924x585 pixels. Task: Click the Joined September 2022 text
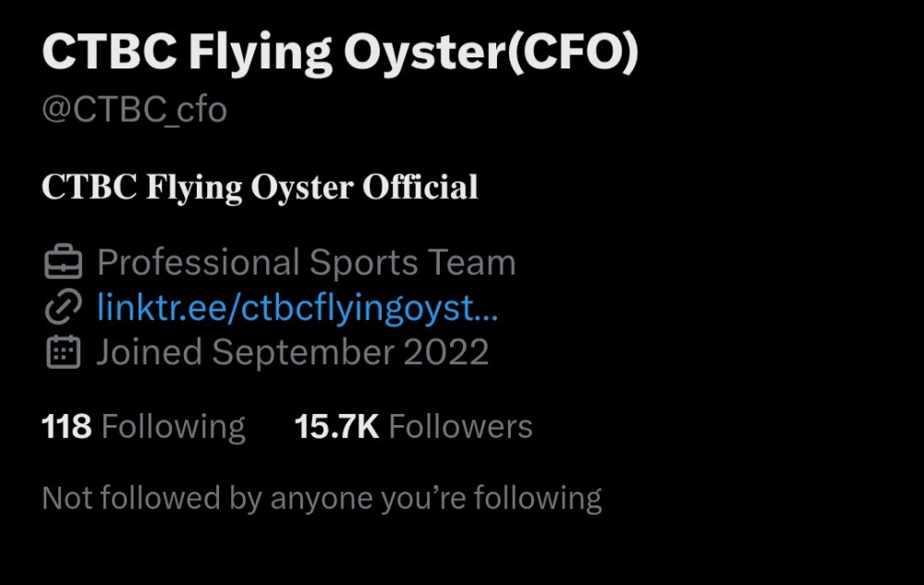(292, 352)
